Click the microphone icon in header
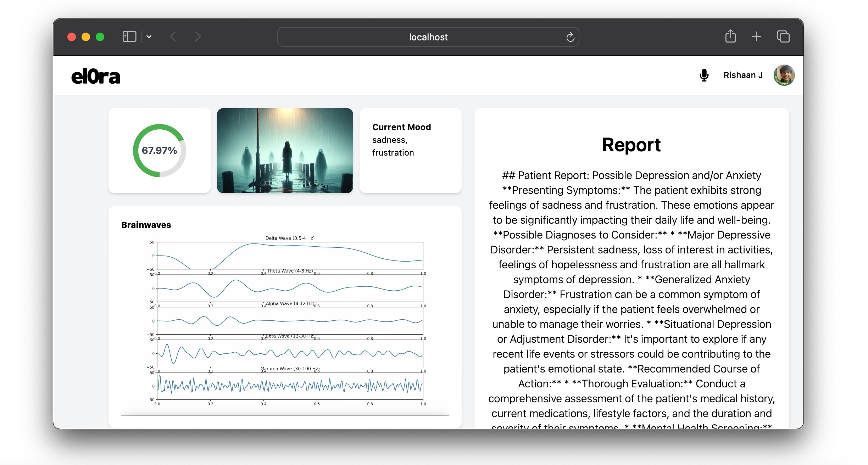The width and height of the screenshot is (868, 465). tap(704, 75)
